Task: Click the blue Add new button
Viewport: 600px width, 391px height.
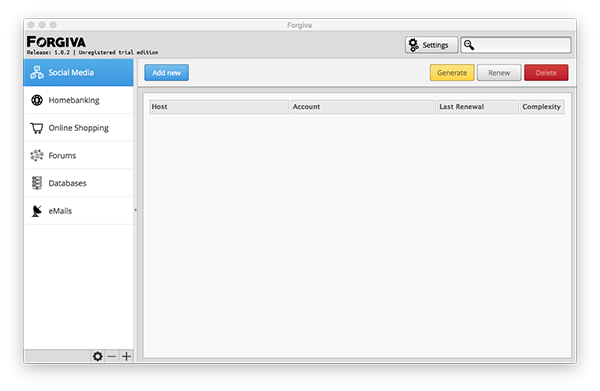Action: pyautogui.click(x=166, y=73)
